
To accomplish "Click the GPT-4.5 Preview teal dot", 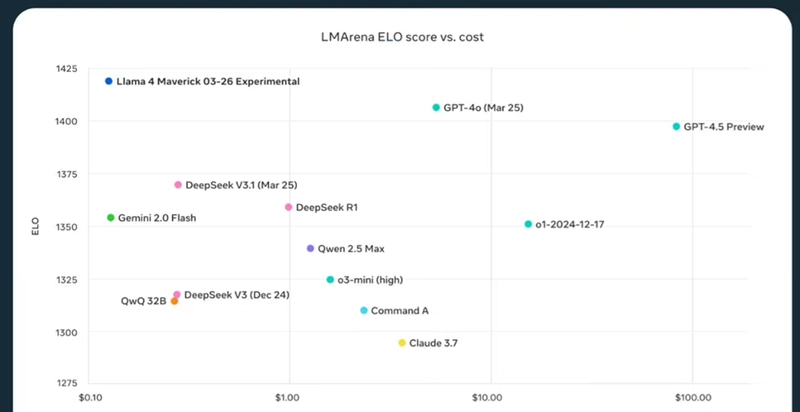I will 677,126.
